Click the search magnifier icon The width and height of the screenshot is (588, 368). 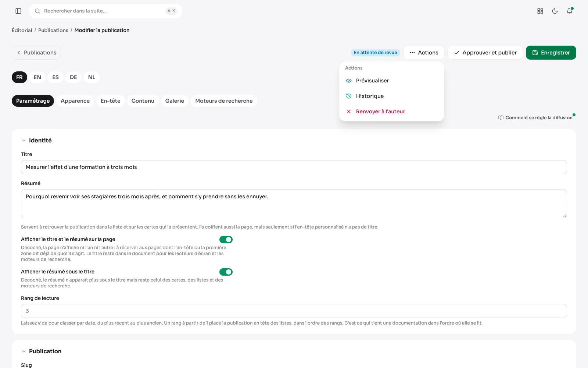(37, 11)
